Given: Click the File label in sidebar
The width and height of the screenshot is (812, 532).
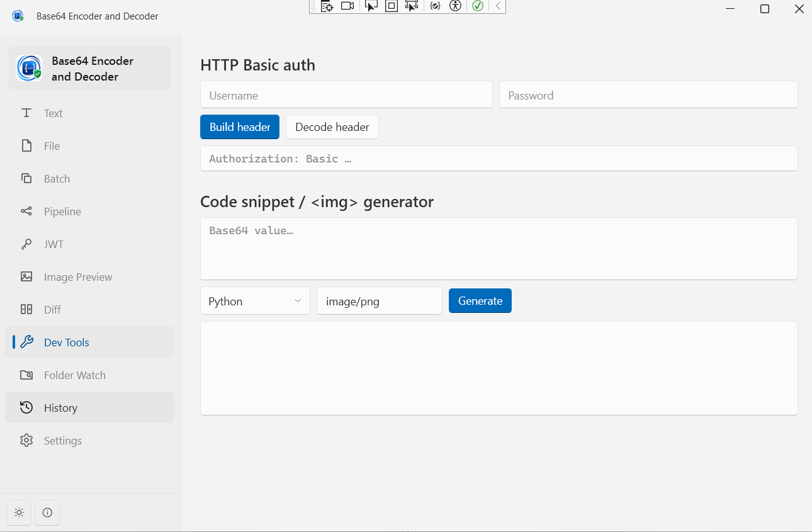Looking at the screenshot, I should pos(52,146).
